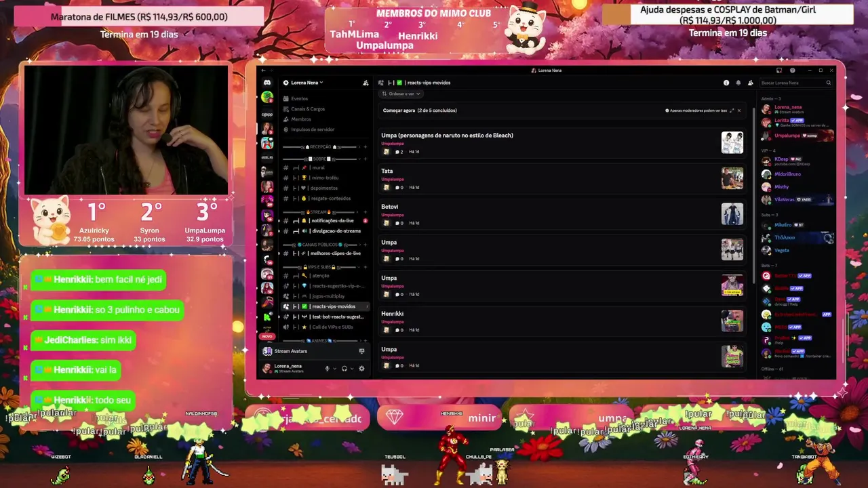The image size is (868, 488).
Task: Open Ordenar e ver dropdown
Action: click(401, 94)
